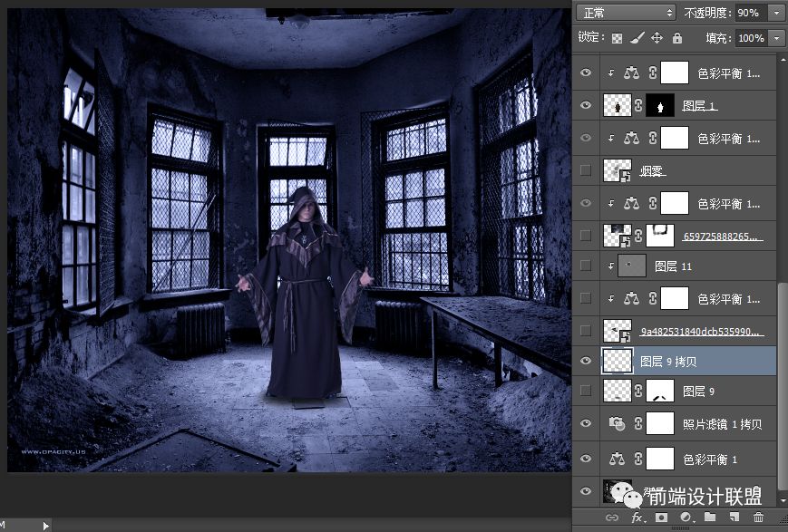Click balance icon on adjustment layer below 图层 11
This screenshot has height=532, width=788.
coord(631,299)
